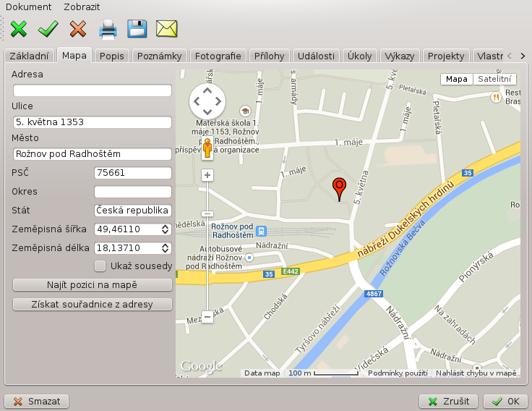Switch map to Satelitní view
Viewport: 532px width, 411px height.
pos(494,79)
